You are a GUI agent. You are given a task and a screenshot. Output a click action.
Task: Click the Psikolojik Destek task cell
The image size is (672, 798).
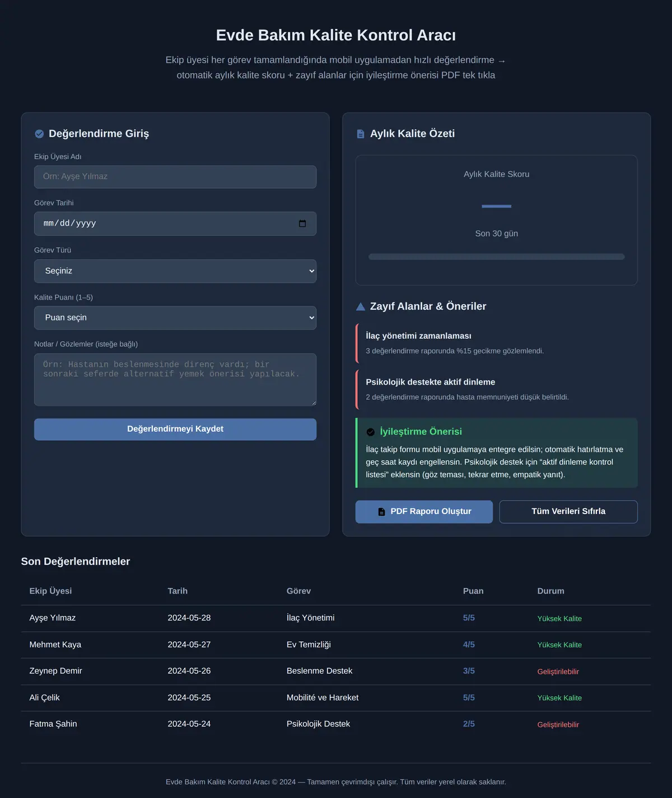[318, 724]
